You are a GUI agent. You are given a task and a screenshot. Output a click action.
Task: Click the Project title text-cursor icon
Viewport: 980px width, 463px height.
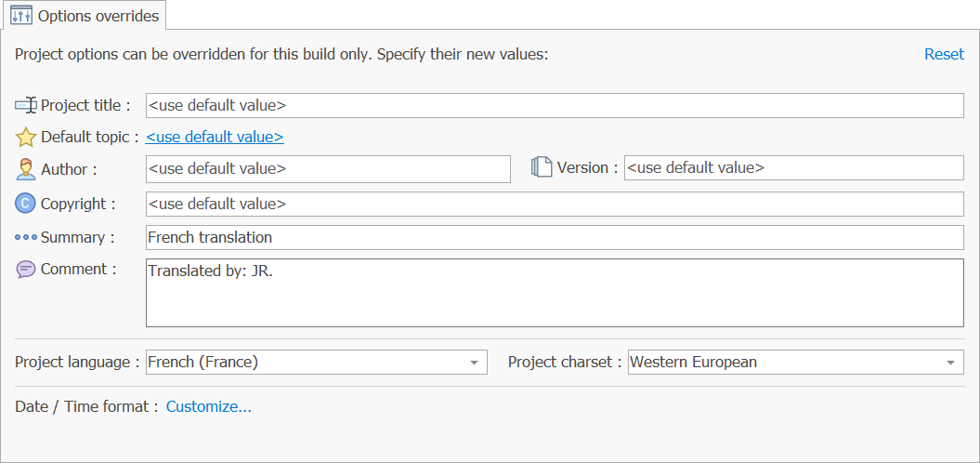tap(26, 106)
